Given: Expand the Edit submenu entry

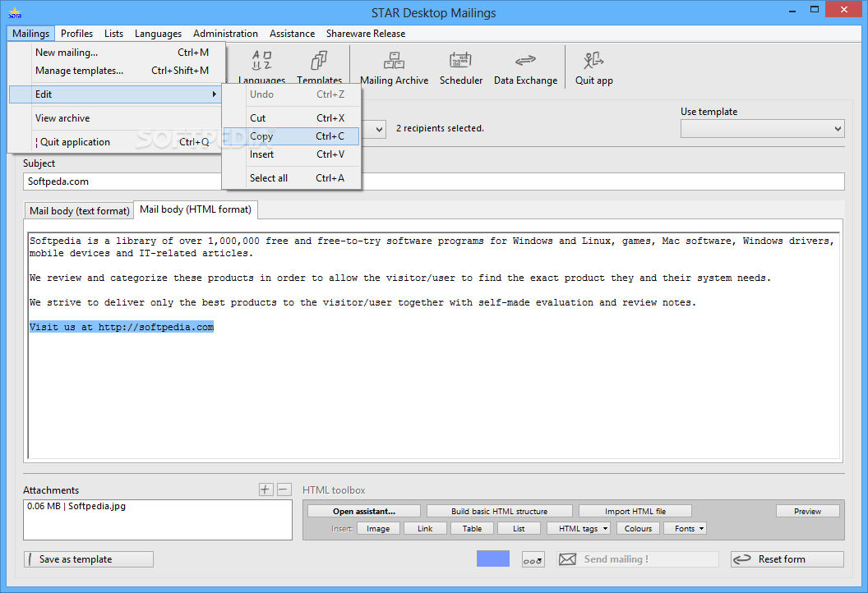Looking at the screenshot, I should (115, 94).
